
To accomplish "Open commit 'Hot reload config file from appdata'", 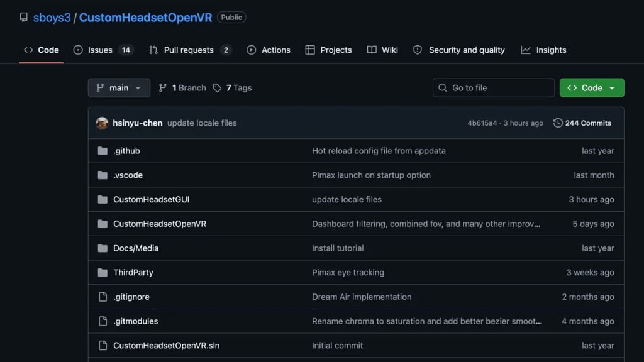I will (379, 151).
